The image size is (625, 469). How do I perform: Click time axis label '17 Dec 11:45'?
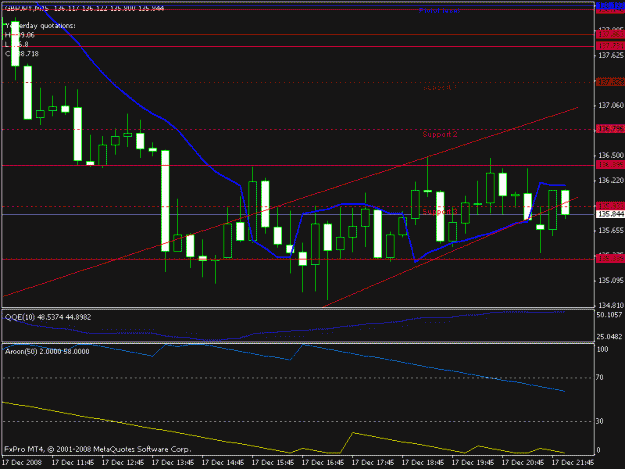click(x=73, y=462)
